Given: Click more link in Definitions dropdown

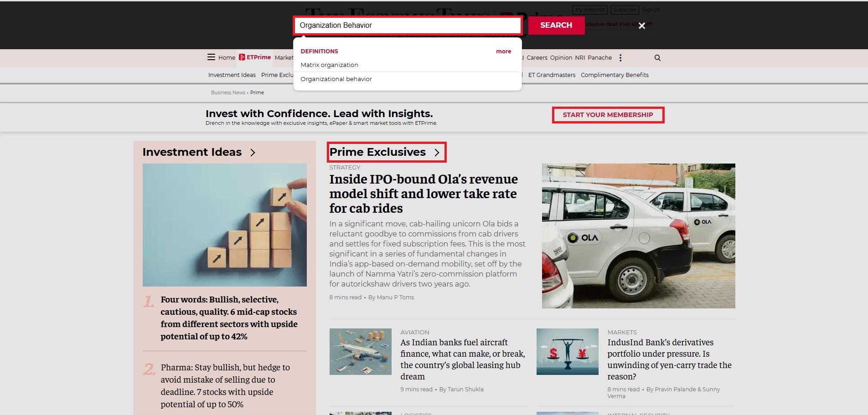Looking at the screenshot, I should click(x=503, y=51).
